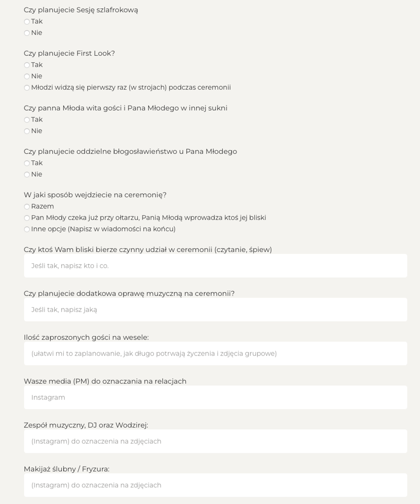Pick Nie for innej sukni question
The width and height of the screenshot is (420, 504).
(27, 131)
